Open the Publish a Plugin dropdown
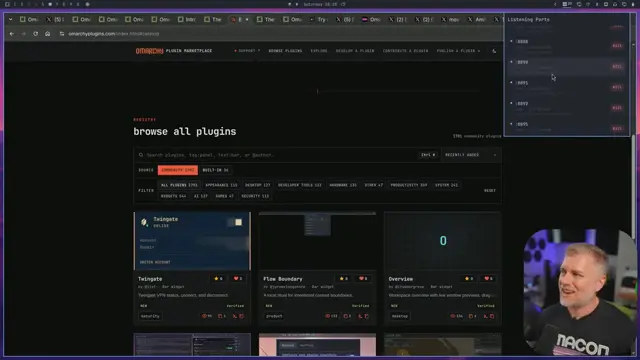640x360 pixels. click(x=458, y=51)
